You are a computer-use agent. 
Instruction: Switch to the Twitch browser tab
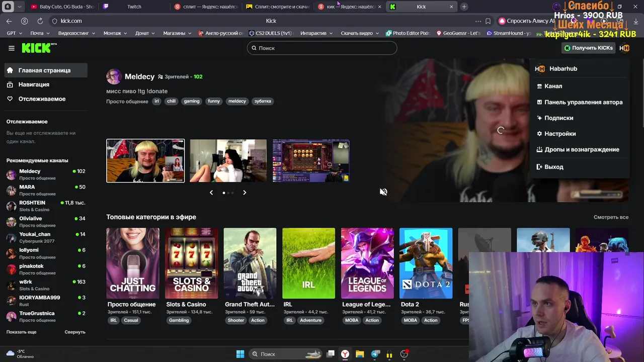[134, 7]
